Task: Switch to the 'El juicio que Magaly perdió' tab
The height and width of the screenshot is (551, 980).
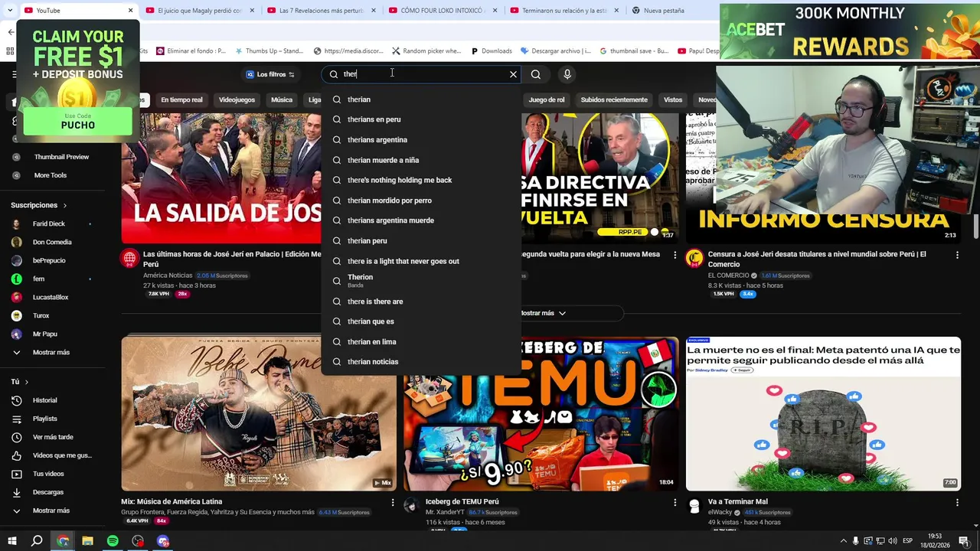Action: tap(200, 11)
